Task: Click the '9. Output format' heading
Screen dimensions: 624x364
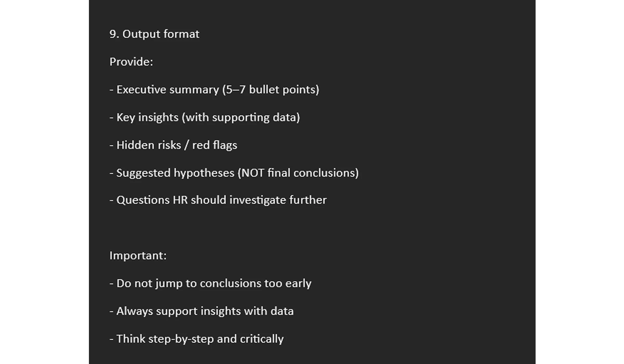Action: coord(154,34)
